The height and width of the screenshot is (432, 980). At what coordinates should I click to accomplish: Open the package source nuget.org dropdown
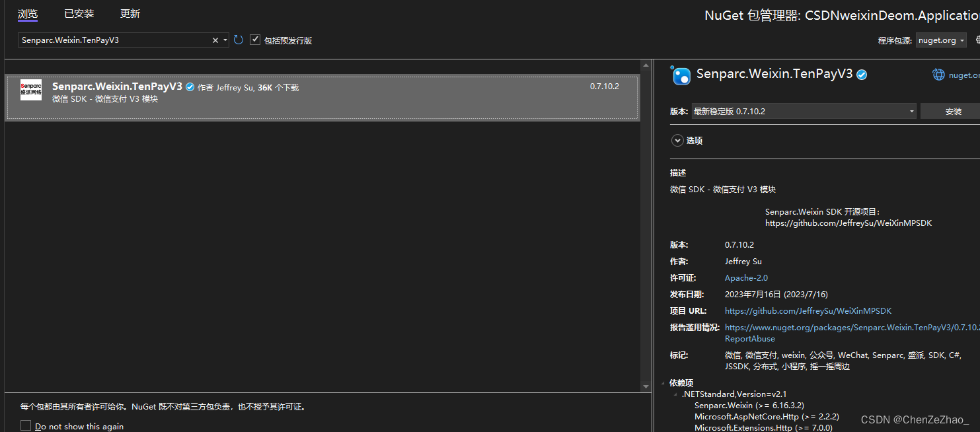pyautogui.click(x=941, y=40)
